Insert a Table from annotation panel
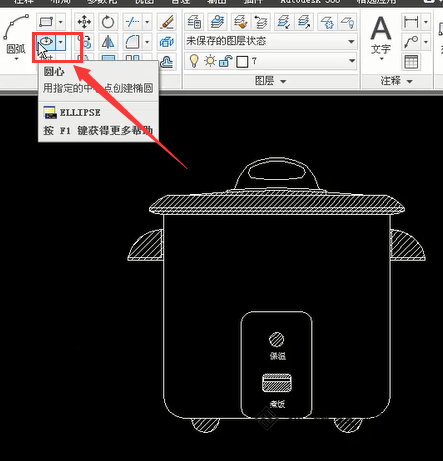The height and width of the screenshot is (461, 443). 411,62
